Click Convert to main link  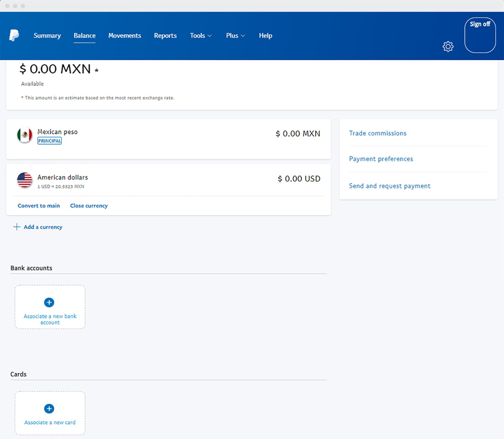pyautogui.click(x=39, y=206)
